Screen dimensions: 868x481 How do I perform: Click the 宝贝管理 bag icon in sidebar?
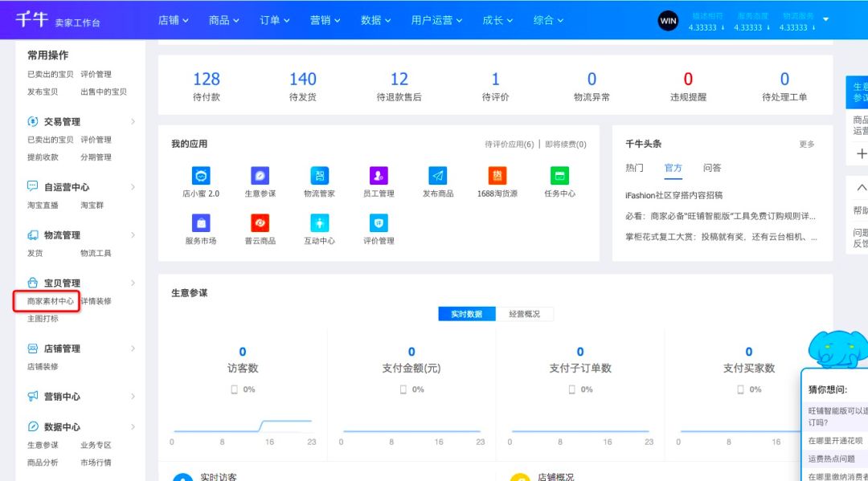(33, 283)
